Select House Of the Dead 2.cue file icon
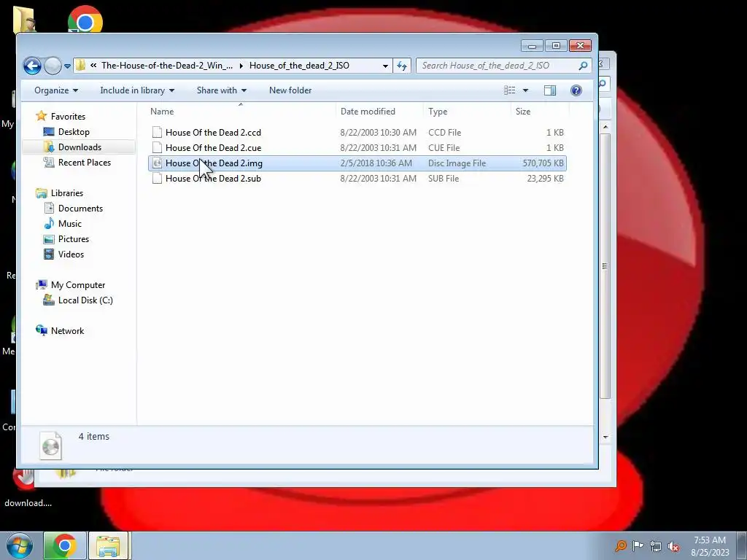The height and width of the screenshot is (560, 747). point(157,147)
